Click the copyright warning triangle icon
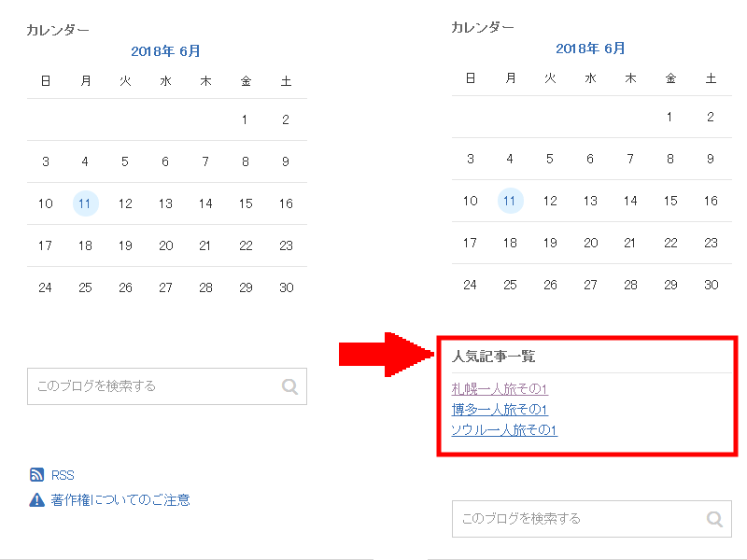The width and height of the screenshot is (747, 560). [36, 500]
